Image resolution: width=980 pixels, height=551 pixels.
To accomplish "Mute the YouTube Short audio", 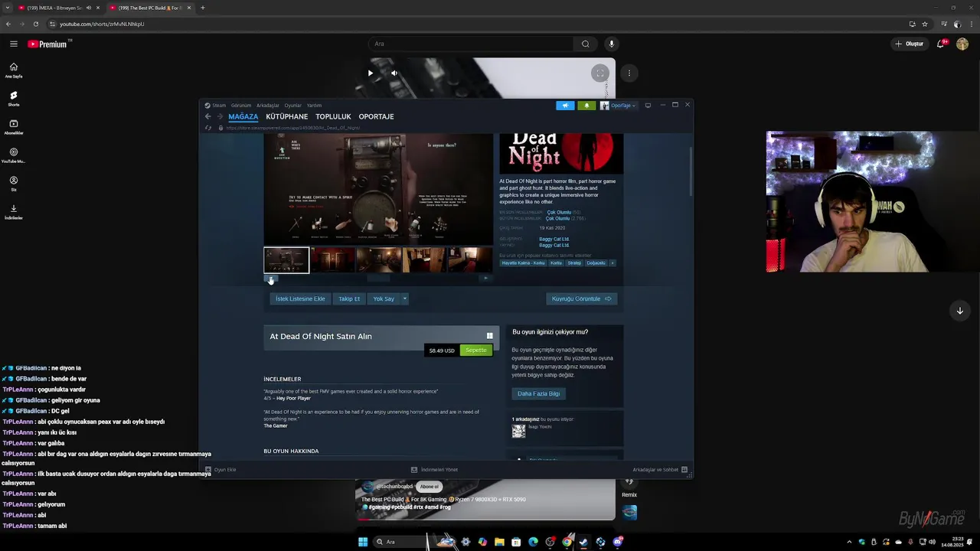I will tap(394, 73).
